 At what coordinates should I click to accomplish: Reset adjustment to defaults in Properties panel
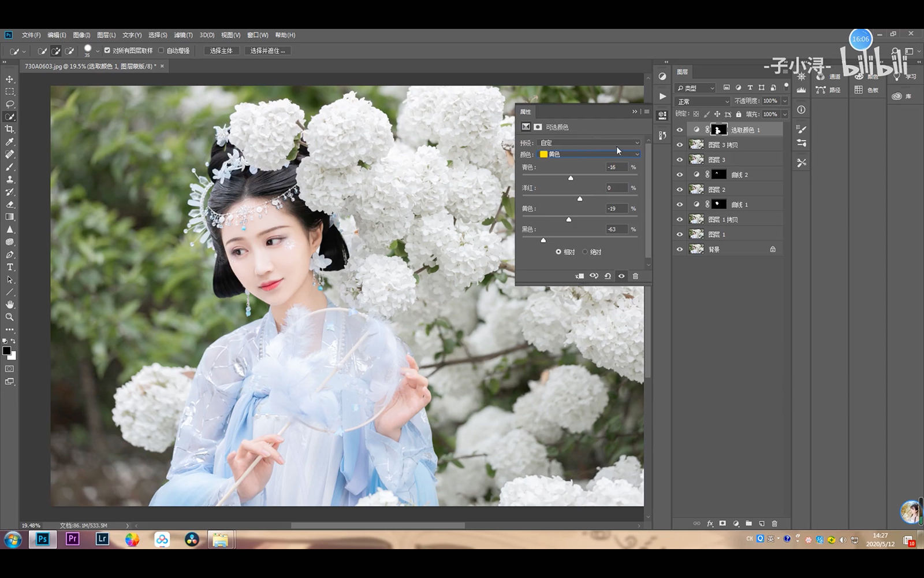[608, 276]
